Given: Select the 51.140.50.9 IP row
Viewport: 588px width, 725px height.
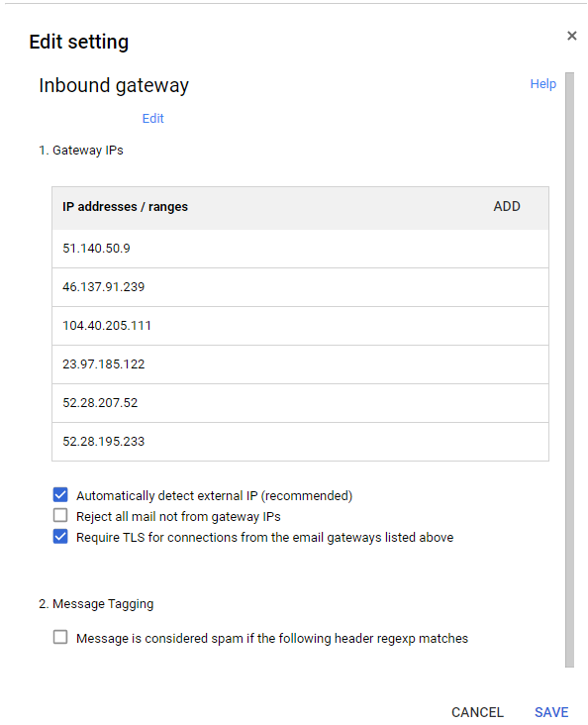Looking at the screenshot, I should [300, 249].
